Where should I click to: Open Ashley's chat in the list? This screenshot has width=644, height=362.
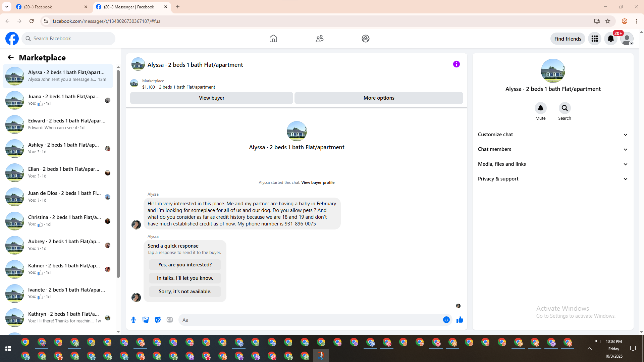click(x=58, y=149)
